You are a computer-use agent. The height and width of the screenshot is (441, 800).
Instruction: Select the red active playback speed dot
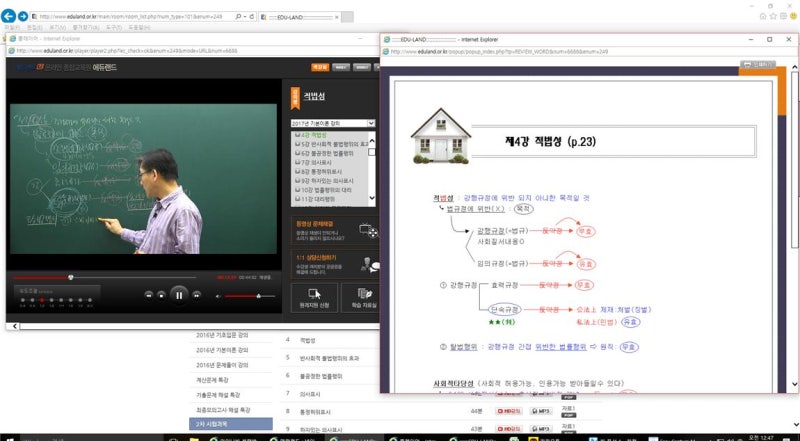pyautogui.click(x=42, y=300)
